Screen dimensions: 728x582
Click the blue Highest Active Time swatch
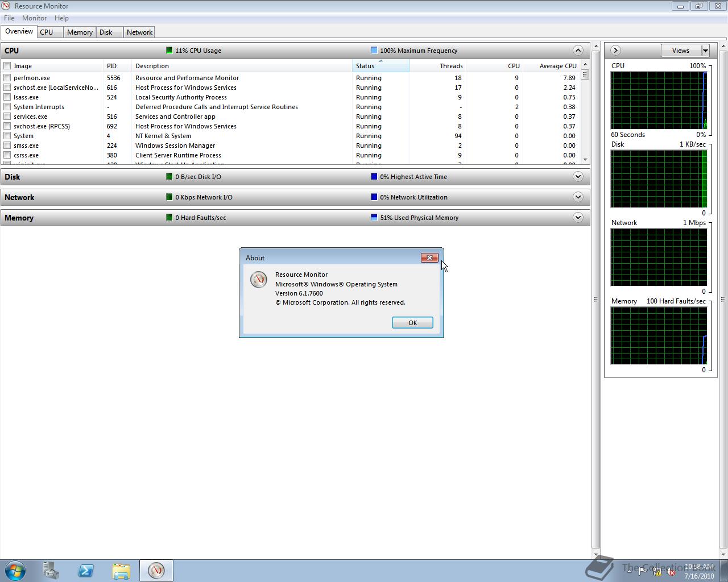pos(374,176)
